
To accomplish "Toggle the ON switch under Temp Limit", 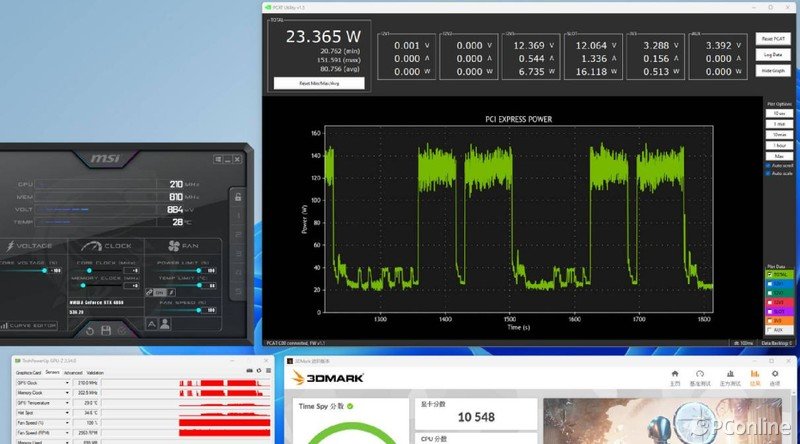I will (x=160, y=292).
